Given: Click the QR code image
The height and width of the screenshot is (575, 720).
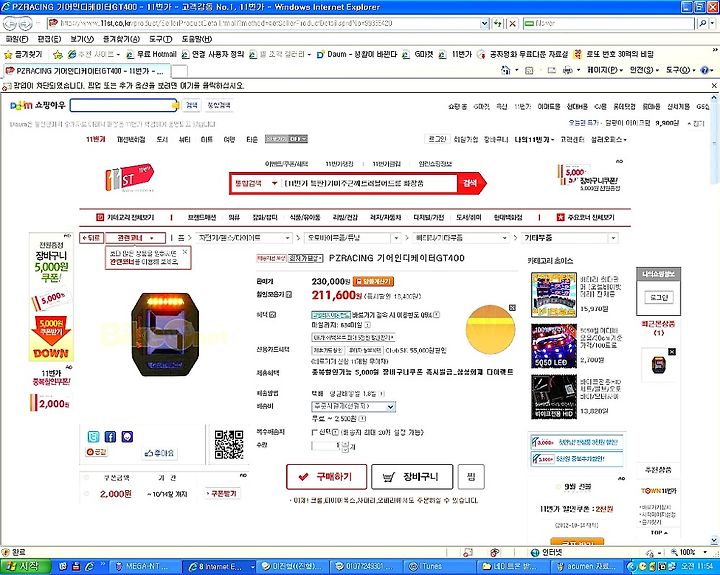Looking at the screenshot, I should point(229,444).
